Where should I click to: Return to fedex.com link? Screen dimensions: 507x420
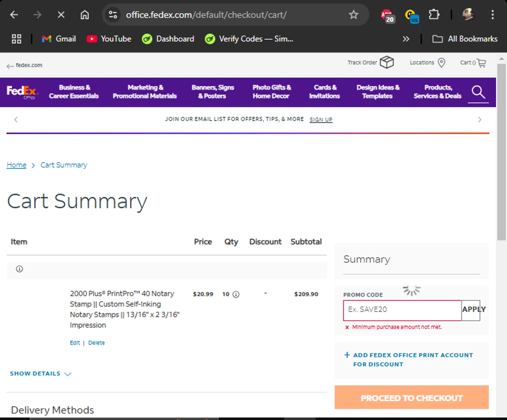tap(24, 65)
